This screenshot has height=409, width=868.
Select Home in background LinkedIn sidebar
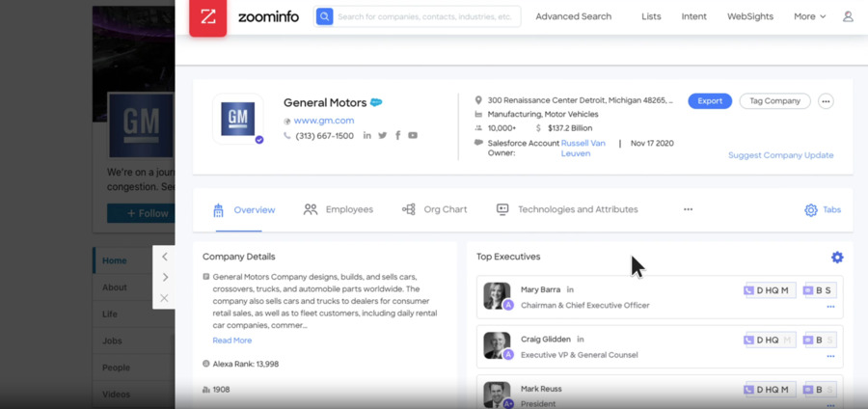[x=115, y=260]
